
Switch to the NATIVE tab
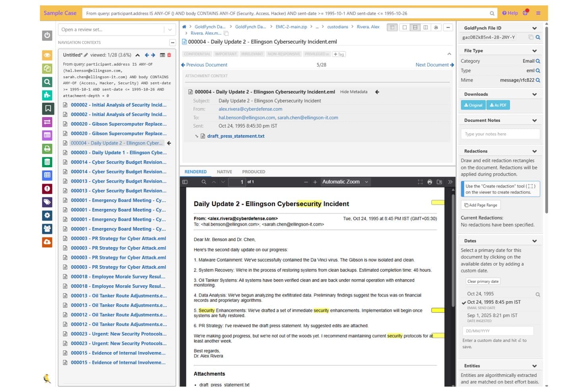point(224,172)
